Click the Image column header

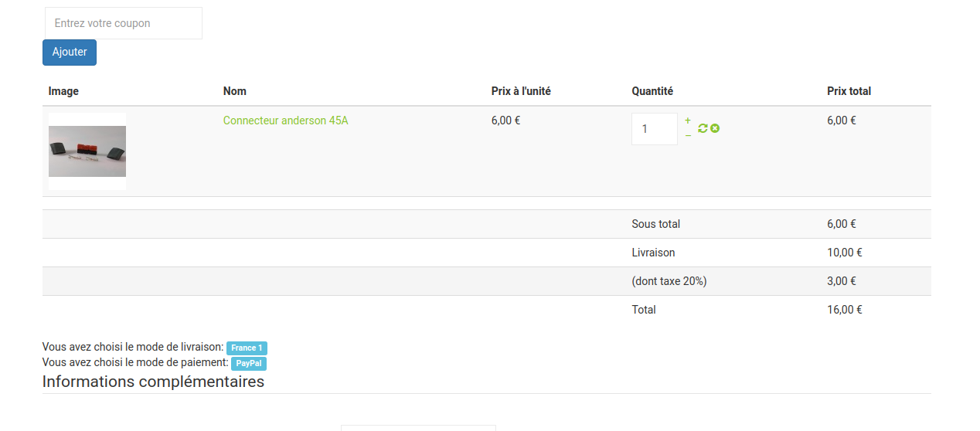click(63, 91)
